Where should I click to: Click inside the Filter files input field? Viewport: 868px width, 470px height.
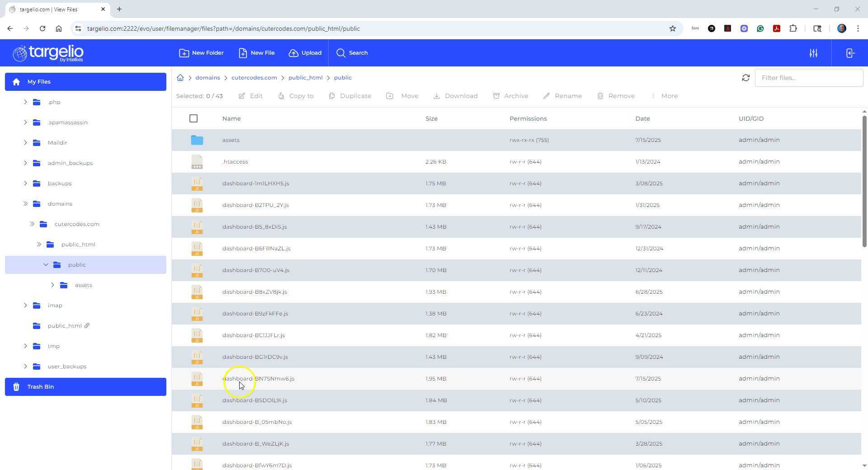click(x=809, y=77)
